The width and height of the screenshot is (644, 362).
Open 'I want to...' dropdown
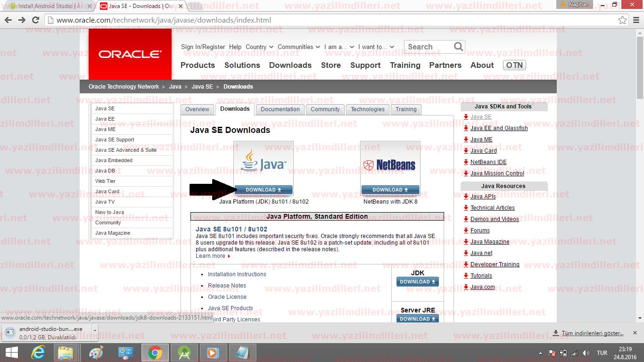pyautogui.click(x=376, y=47)
